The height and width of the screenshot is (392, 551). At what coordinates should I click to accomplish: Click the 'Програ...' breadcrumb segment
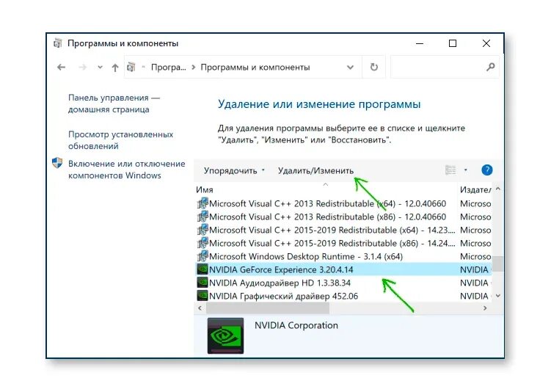168,67
